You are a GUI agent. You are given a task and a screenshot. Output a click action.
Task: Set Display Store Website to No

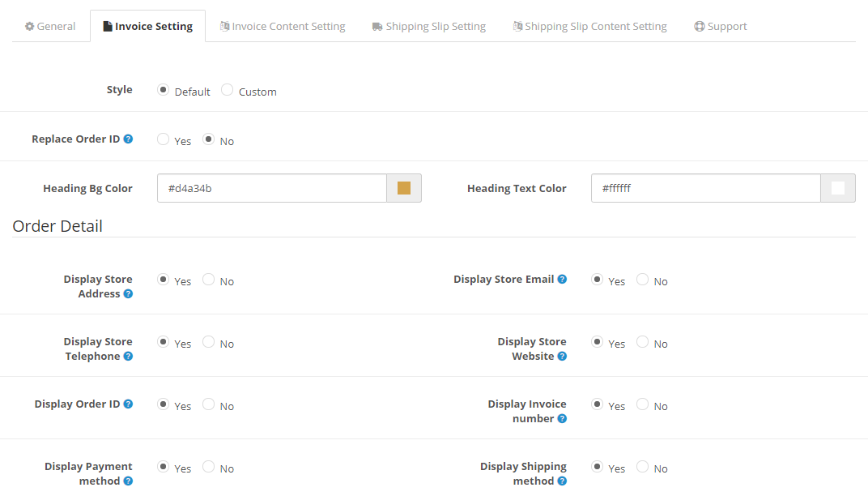[642, 341]
